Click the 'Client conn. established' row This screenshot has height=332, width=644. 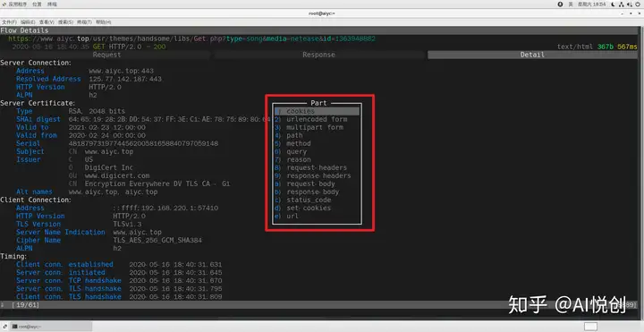119,264
